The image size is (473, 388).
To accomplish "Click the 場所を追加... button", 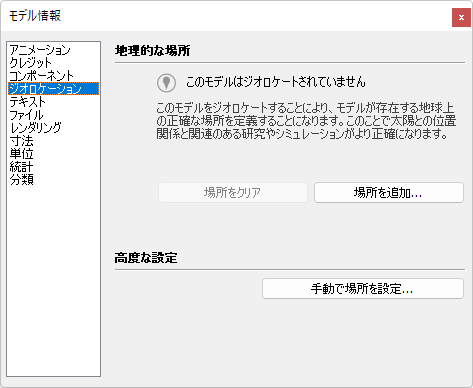I will pos(389,192).
